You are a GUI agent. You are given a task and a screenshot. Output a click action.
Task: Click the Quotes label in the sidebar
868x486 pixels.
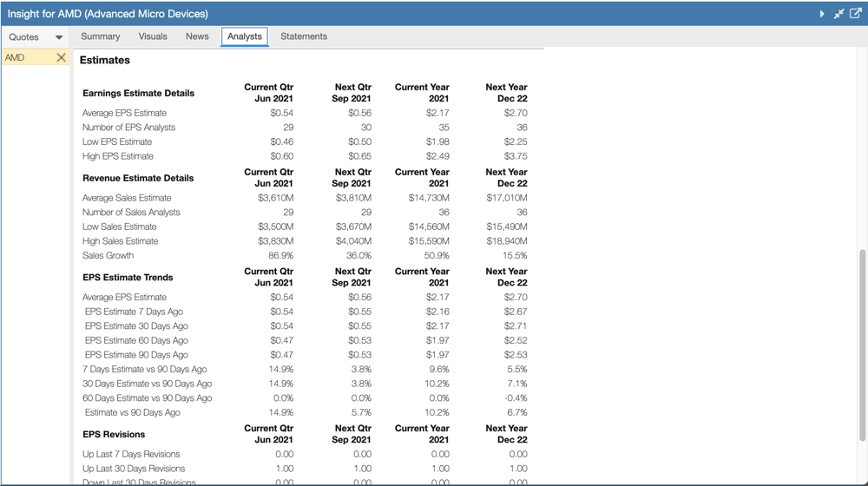pyautogui.click(x=23, y=37)
